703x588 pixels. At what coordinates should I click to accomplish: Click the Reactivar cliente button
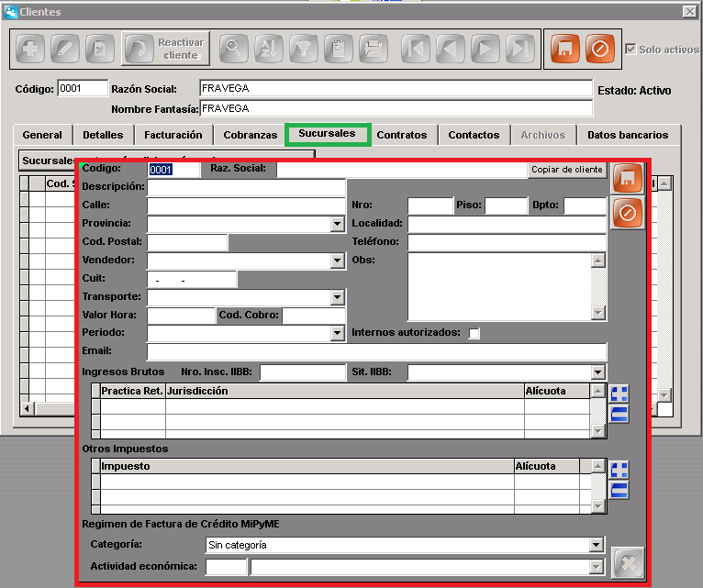[165, 49]
